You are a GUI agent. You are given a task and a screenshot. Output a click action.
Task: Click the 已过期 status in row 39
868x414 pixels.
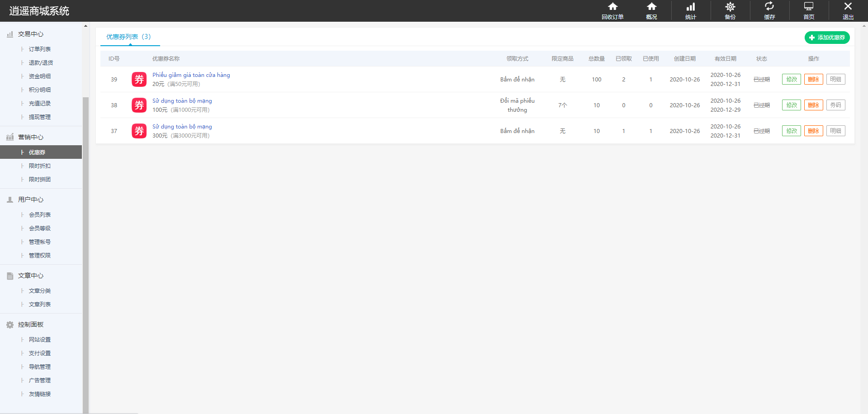pyautogui.click(x=762, y=79)
